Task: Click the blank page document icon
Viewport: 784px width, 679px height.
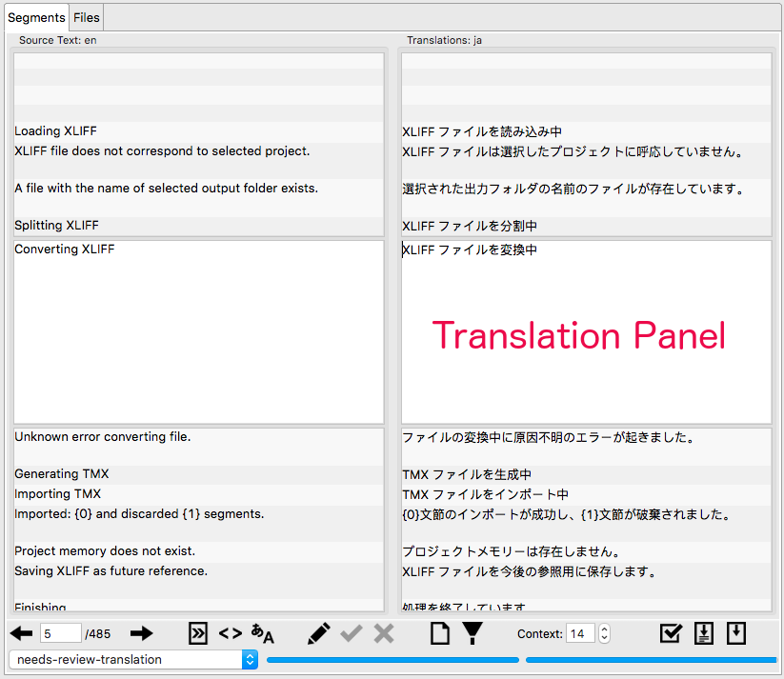Action: point(439,633)
